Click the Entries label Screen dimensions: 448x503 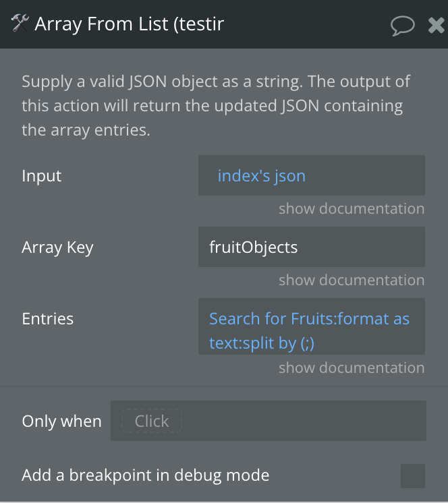47,319
